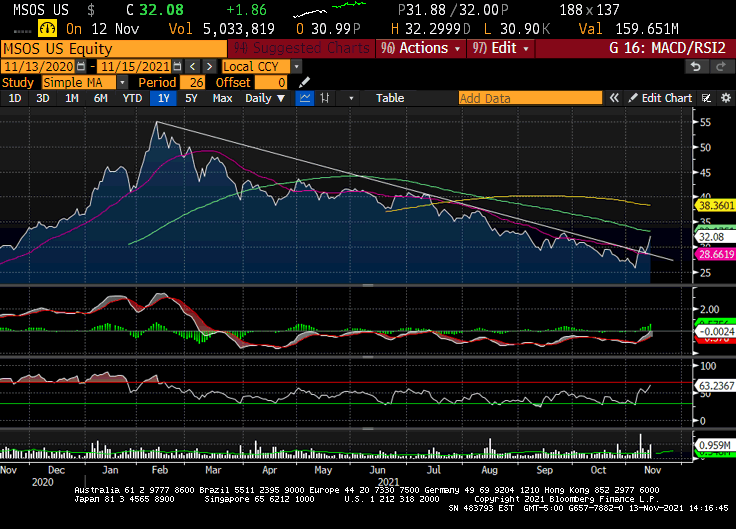The width and height of the screenshot is (736, 529).
Task: Click the Table view button
Action: tap(390, 98)
